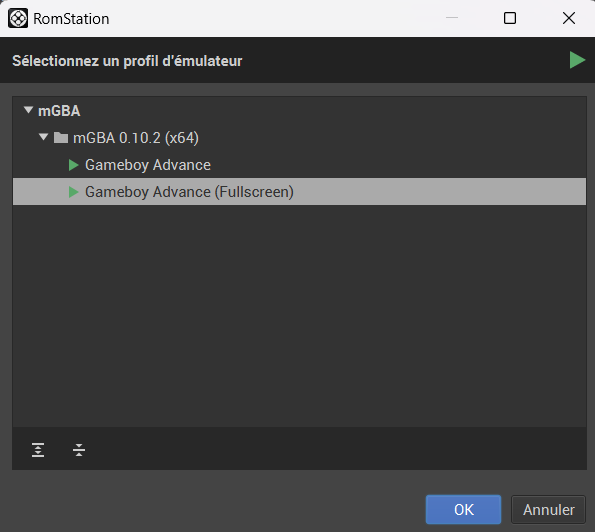Minimize the RomStation window
Image resolution: width=595 pixels, height=532 pixels.
[452, 17]
